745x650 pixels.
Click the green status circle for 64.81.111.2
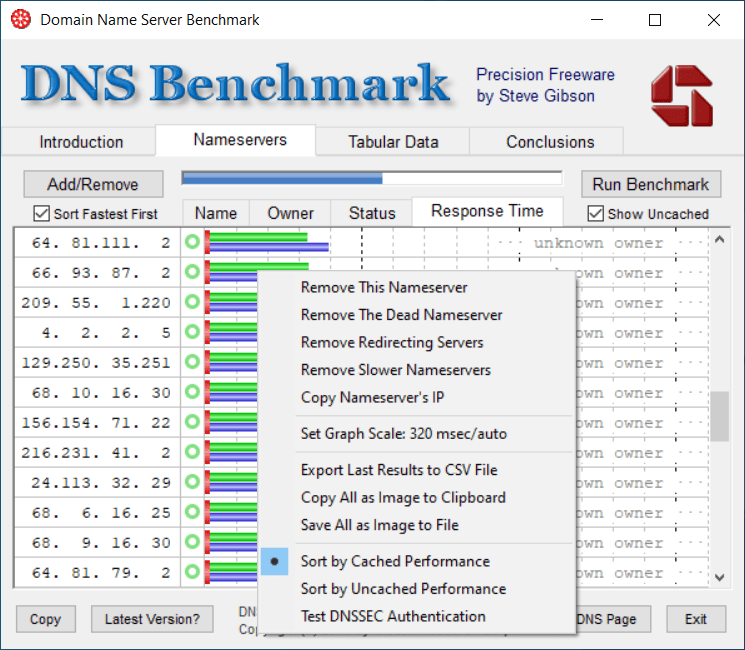tap(192, 242)
